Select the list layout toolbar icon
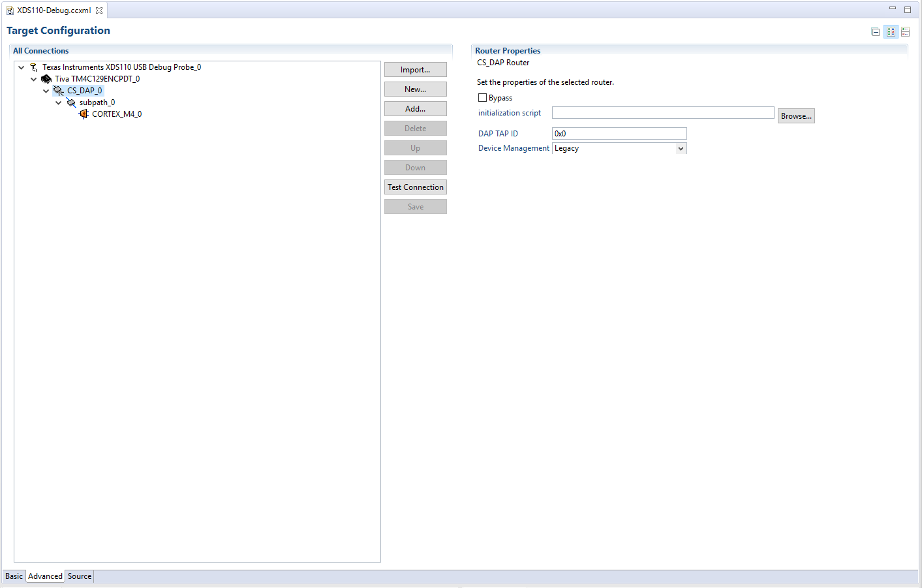Viewport: 922px width, 588px height. [x=905, y=32]
